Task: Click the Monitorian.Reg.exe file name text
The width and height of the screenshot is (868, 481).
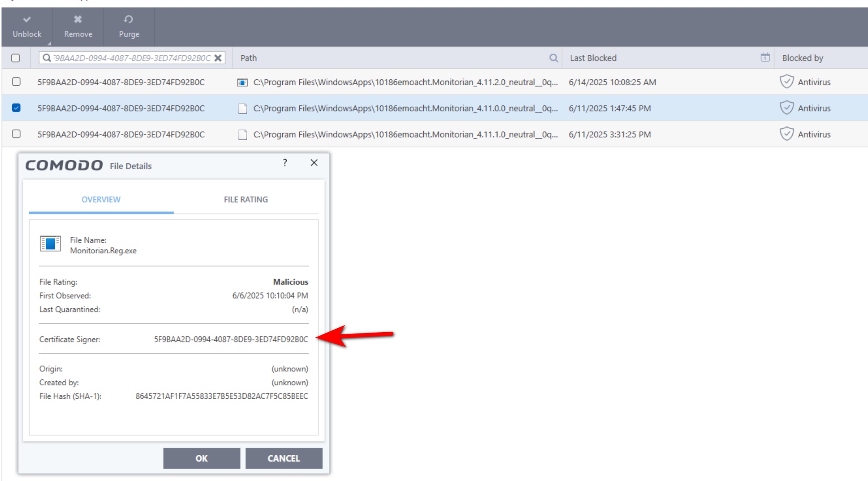Action: (103, 251)
